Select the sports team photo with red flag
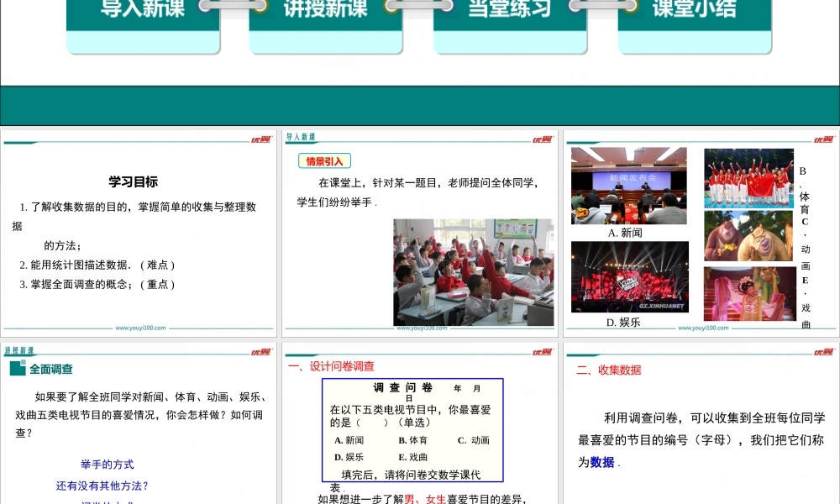840x504 pixels. coord(748,178)
